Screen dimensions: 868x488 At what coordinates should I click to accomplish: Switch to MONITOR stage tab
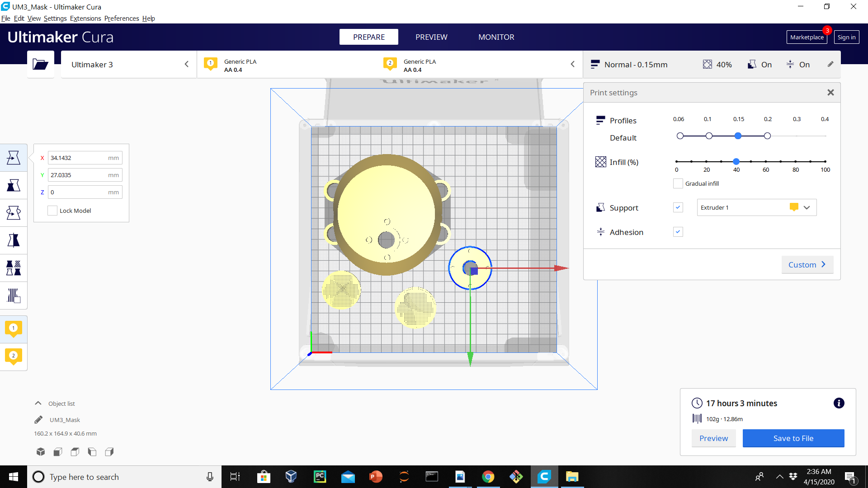tap(496, 37)
